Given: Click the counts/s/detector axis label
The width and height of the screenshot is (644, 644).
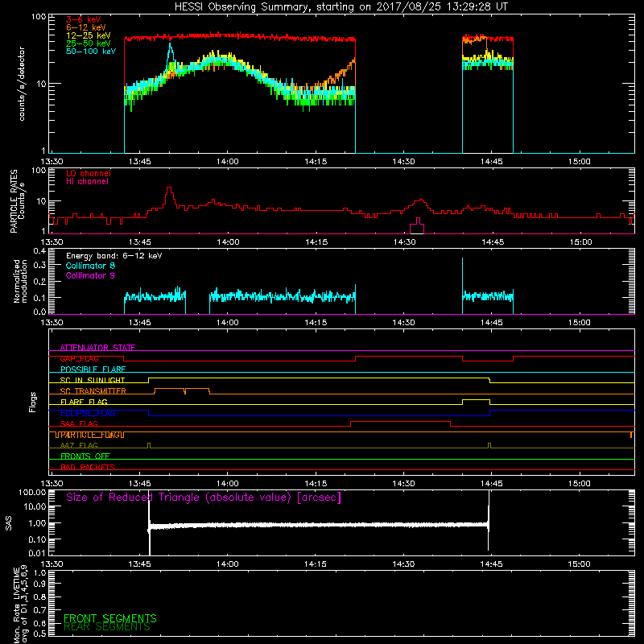Looking at the screenshot, I should pos(22,84).
